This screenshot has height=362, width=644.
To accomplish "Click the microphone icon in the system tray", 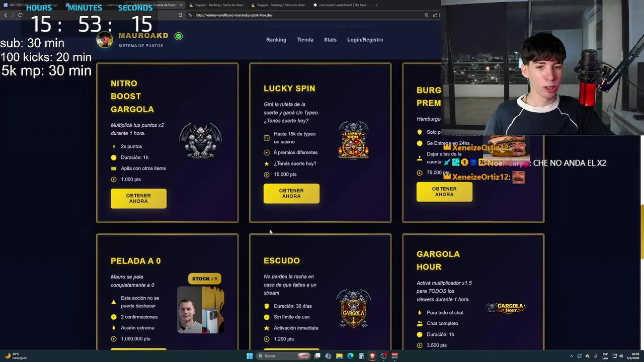I will click(596, 356).
